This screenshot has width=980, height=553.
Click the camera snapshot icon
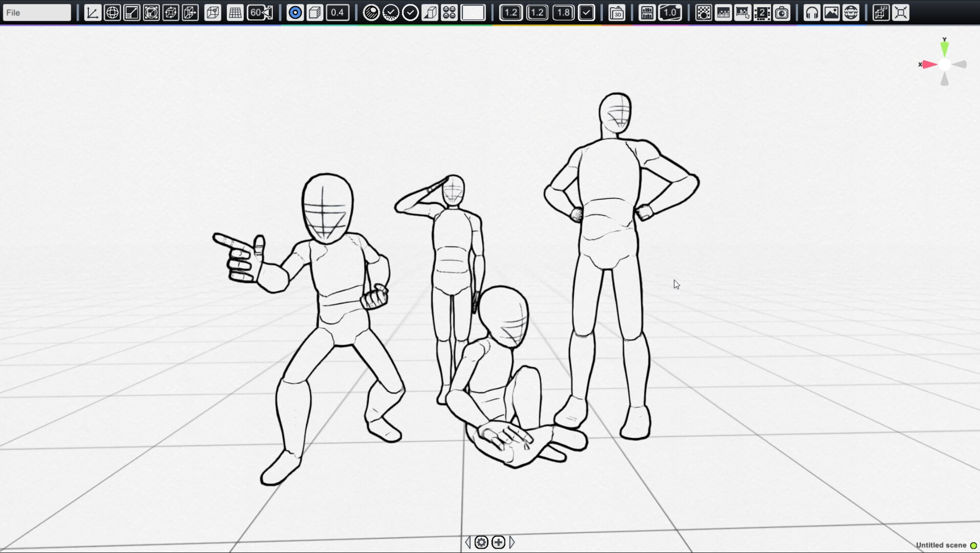coord(782,13)
